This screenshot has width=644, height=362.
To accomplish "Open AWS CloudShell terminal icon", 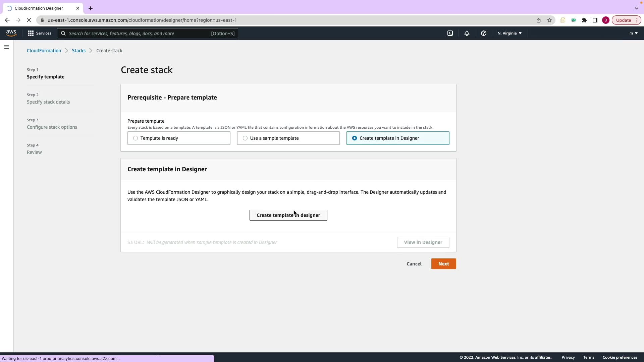I will point(450,33).
